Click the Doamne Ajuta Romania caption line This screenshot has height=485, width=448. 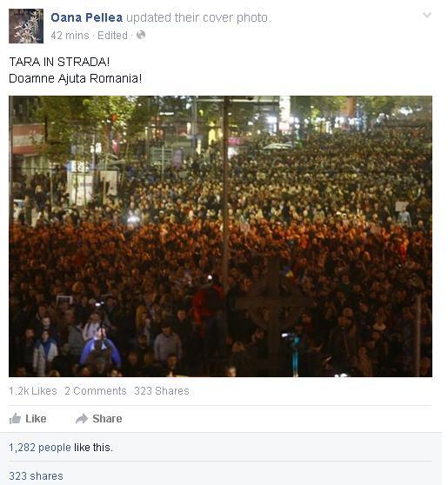[75, 78]
